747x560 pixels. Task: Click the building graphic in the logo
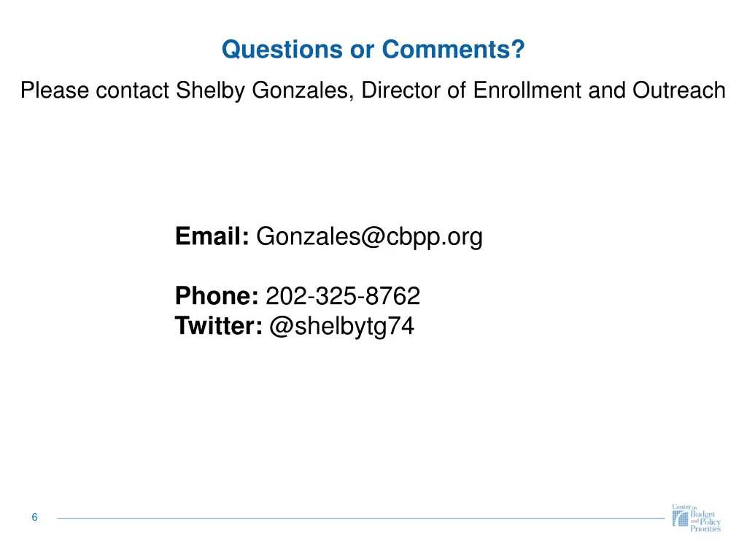pos(681,518)
